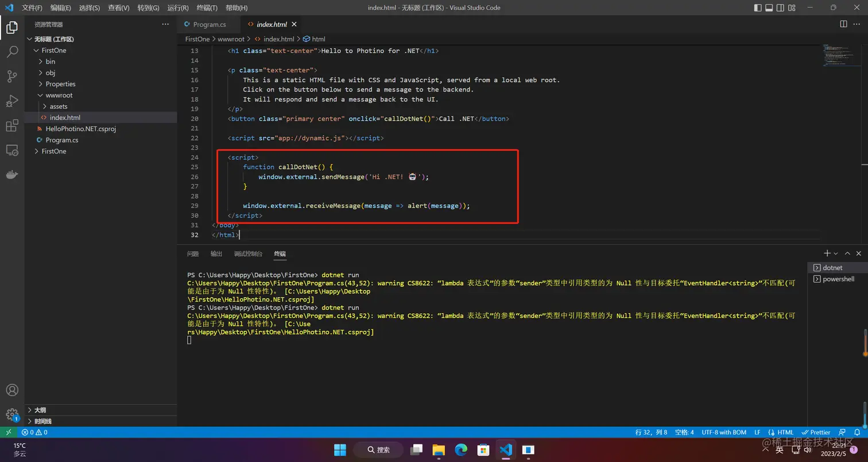Viewport: 868px width, 462px height.
Task: Open Microsoft Edge from the taskbar
Action: (462, 449)
